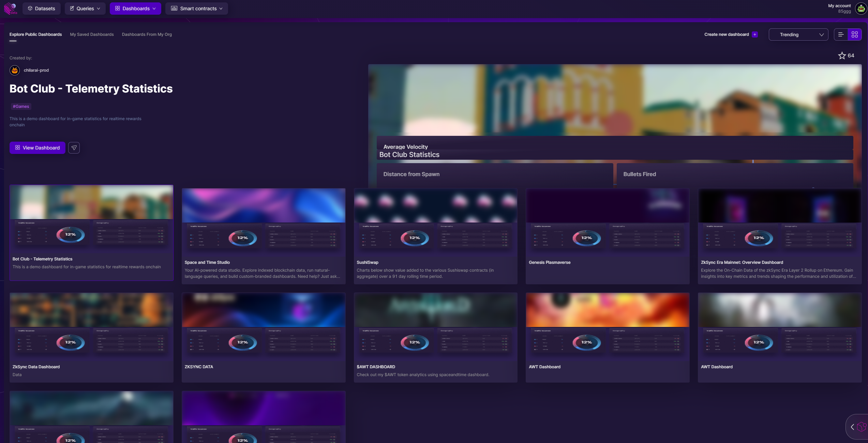Expand the side assistant panel chevron
The height and width of the screenshot is (443, 868).
pyautogui.click(x=852, y=427)
